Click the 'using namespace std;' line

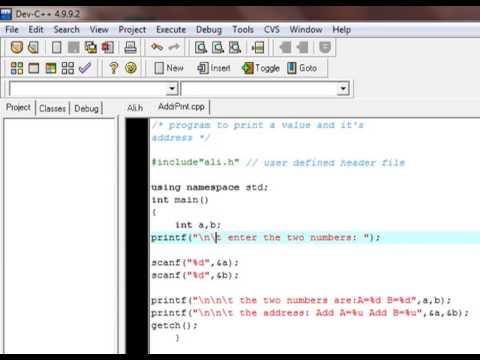point(210,187)
